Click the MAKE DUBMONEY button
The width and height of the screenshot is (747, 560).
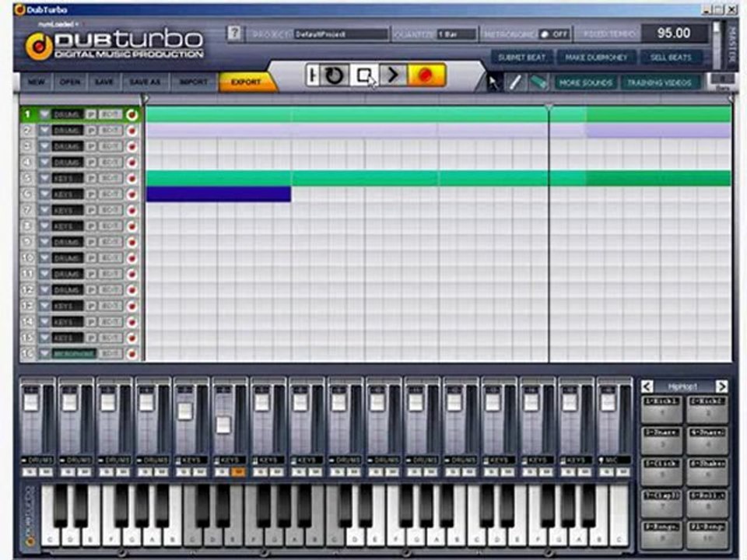pyautogui.click(x=596, y=58)
